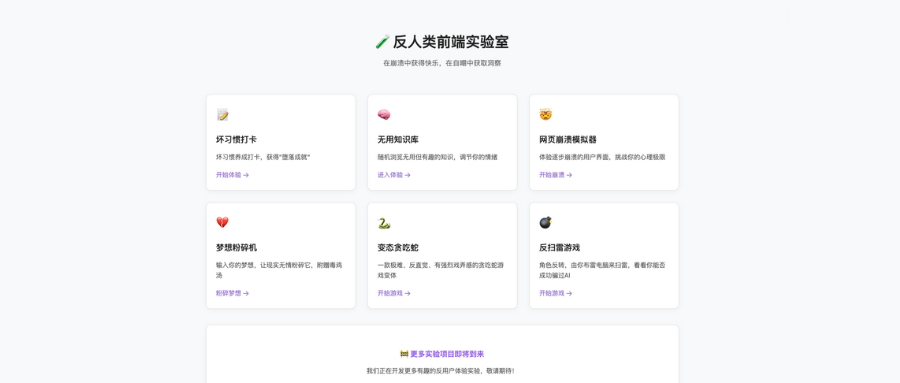Click the 坏习惯打卡 card title
900x383 pixels.
point(236,140)
